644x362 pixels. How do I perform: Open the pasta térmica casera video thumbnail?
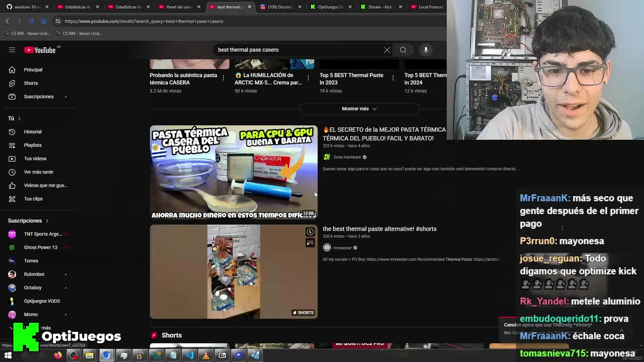click(x=233, y=172)
